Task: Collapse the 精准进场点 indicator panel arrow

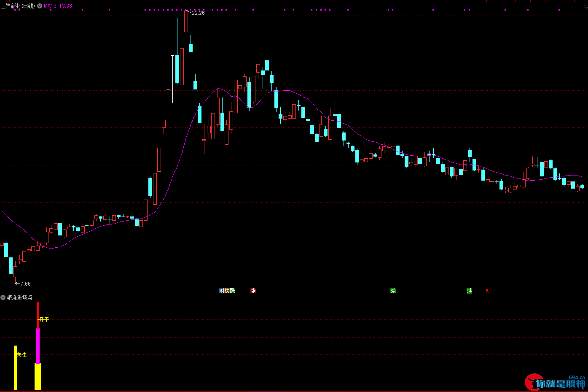Action: [3, 297]
